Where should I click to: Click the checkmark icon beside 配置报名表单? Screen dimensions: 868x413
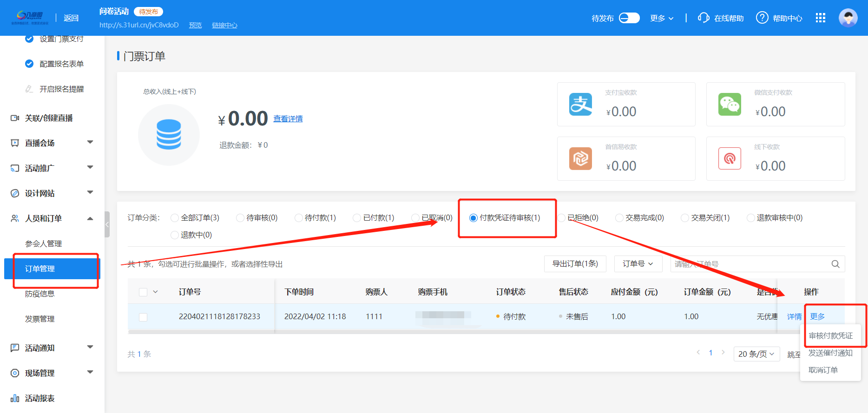point(29,64)
